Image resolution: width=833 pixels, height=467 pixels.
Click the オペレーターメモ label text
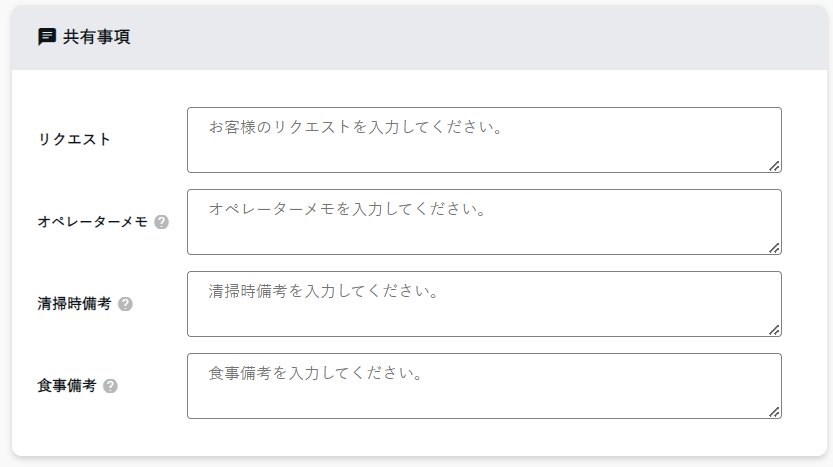pos(92,222)
